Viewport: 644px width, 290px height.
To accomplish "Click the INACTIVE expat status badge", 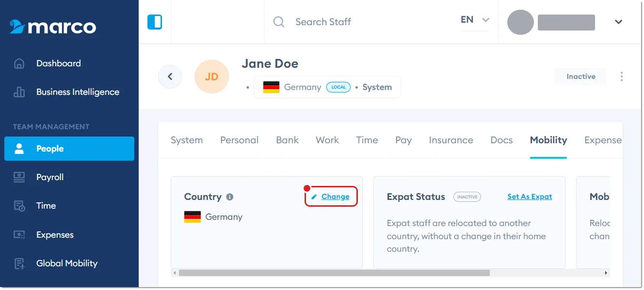I will click(x=467, y=197).
